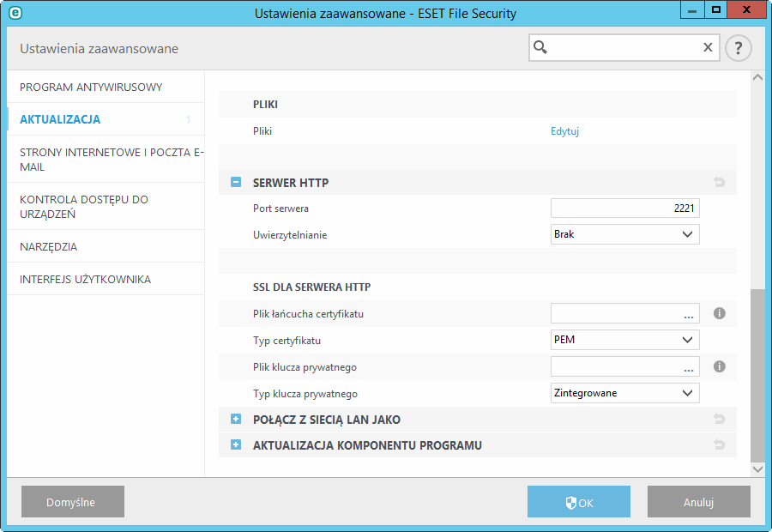This screenshot has height=532, width=772.
Task: Show info for Plik łańcucha certyfikatu
Action: click(x=720, y=313)
